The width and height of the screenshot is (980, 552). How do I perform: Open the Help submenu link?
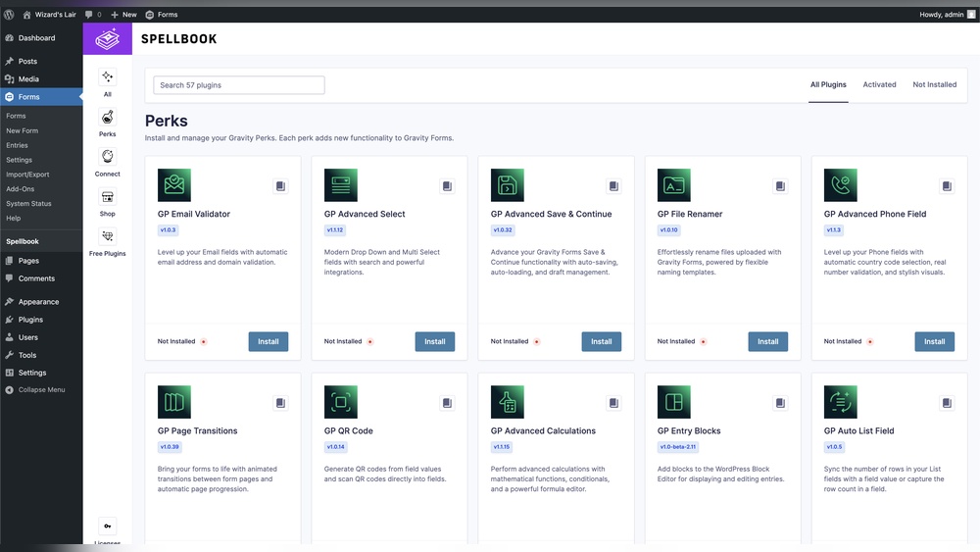click(13, 219)
